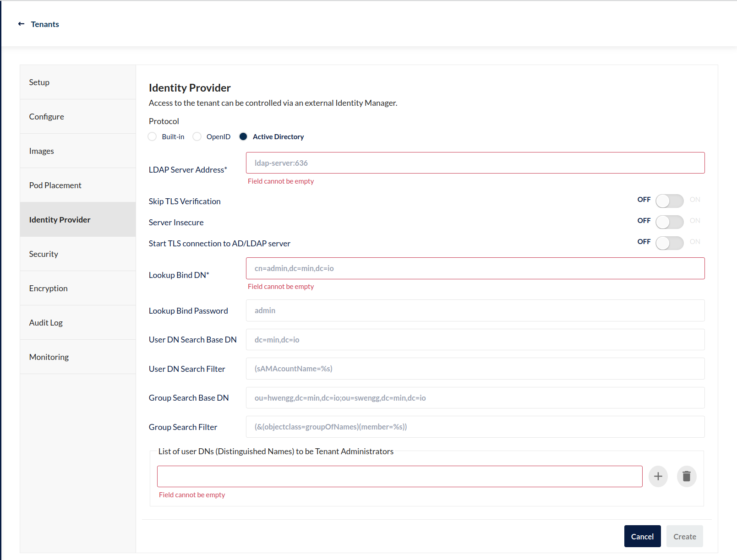Click the plus icon to add admin DN

(658, 476)
